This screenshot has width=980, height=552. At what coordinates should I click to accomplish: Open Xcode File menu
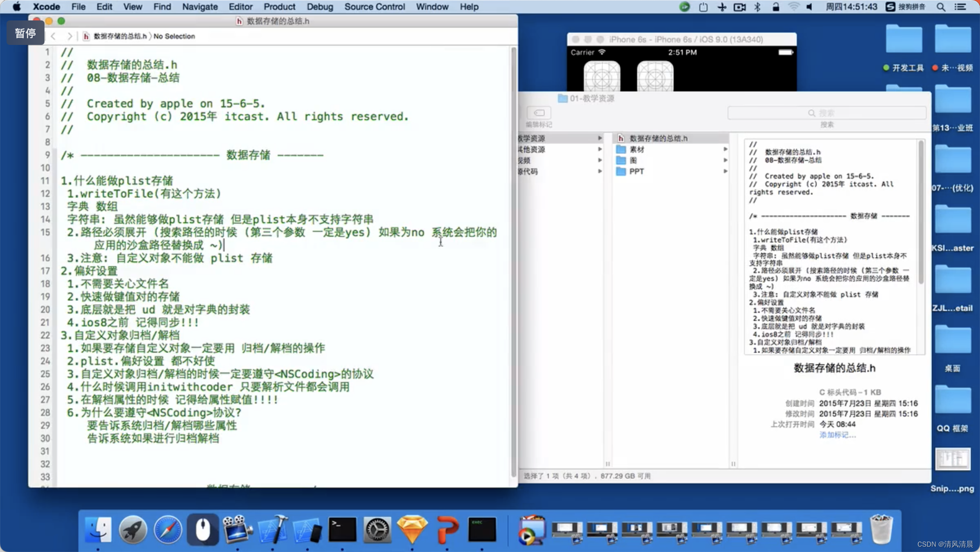coord(78,7)
